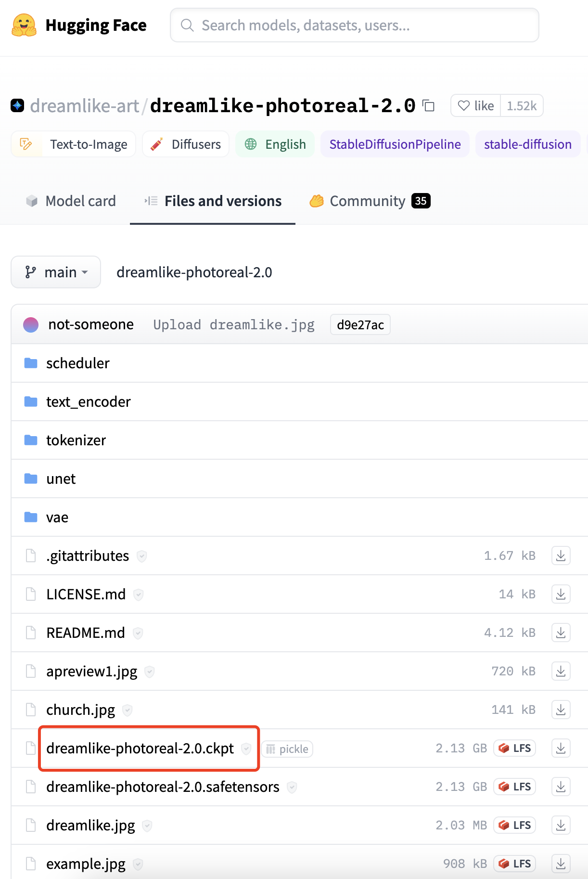588x879 pixels.
Task: Open the dreamlike-art organization link
Action: [84, 105]
